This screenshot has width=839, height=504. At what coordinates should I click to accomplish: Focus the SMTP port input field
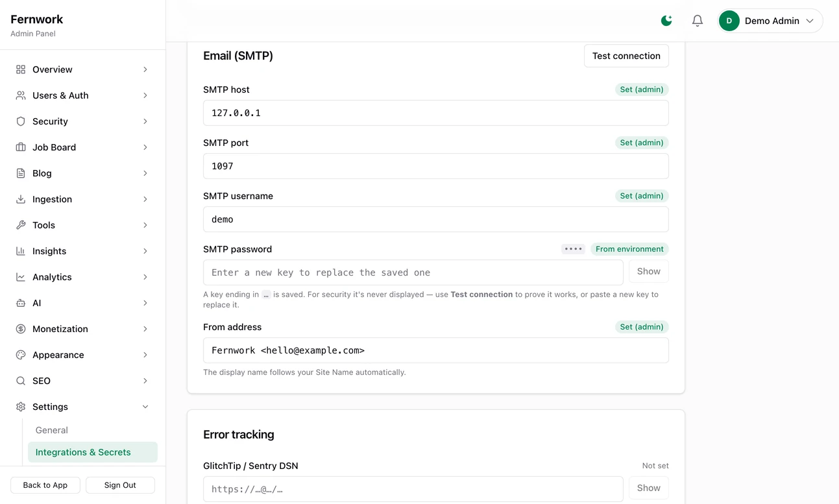click(x=436, y=166)
